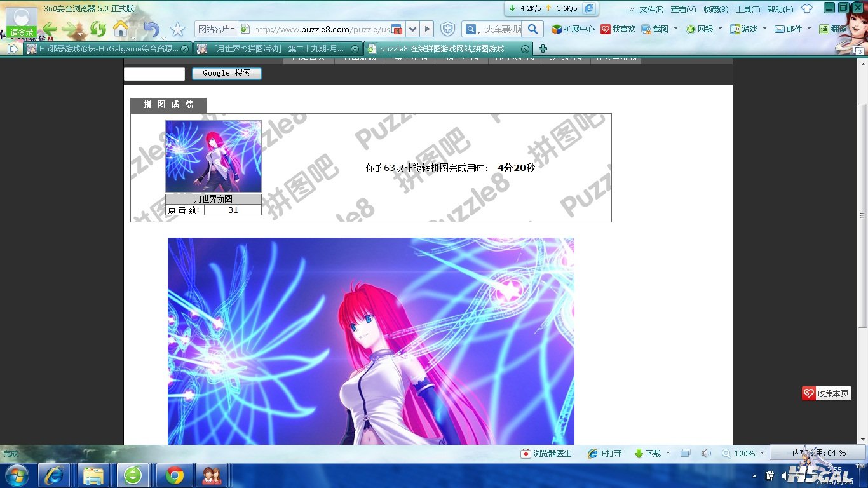Toggle the sidebar panel icon left of tabs
The height and width of the screenshot is (488, 868).
coord(13,48)
